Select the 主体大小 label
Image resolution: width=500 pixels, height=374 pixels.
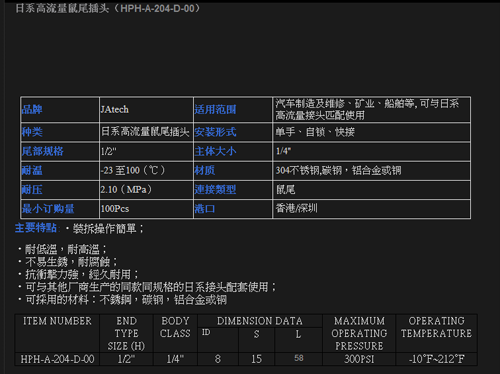pyautogui.click(x=215, y=151)
